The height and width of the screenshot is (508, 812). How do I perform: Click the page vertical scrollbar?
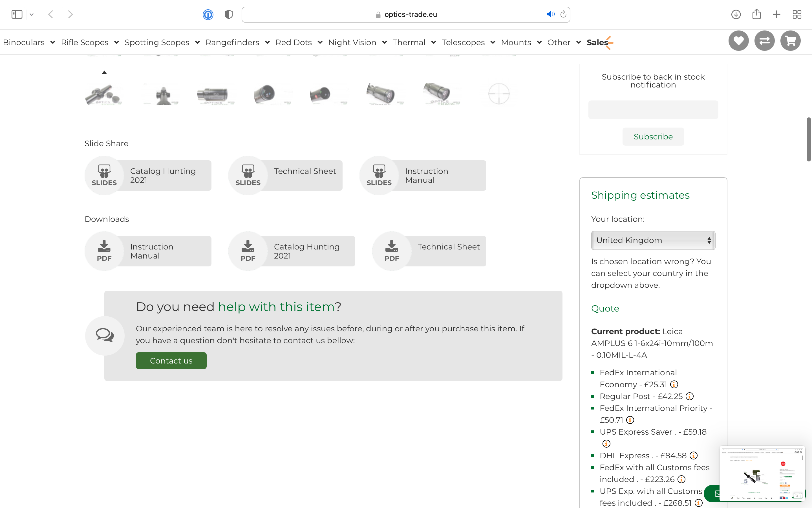(x=809, y=139)
